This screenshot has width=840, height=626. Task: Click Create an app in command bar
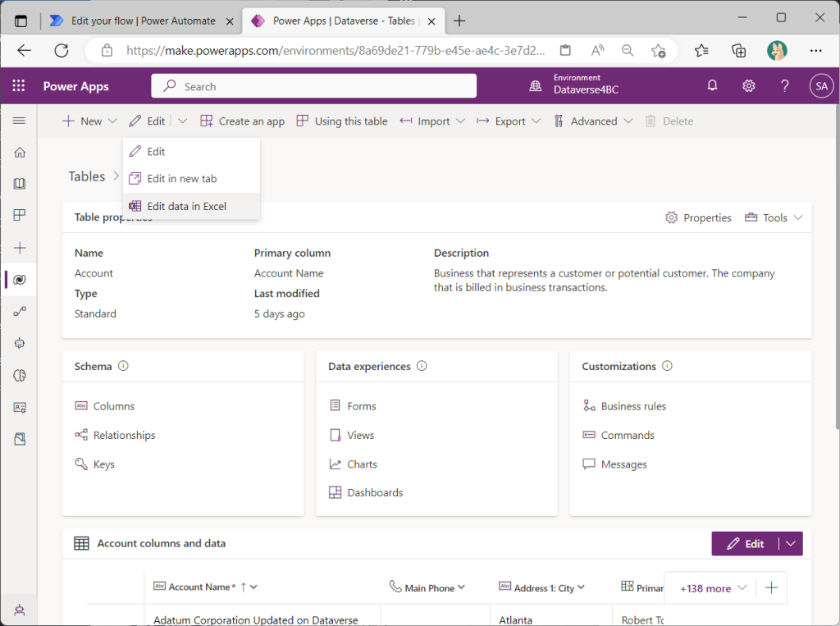coord(243,121)
